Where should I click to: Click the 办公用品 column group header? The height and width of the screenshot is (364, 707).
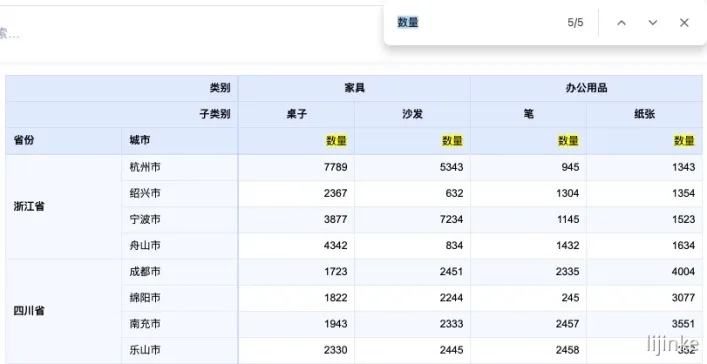(587, 88)
